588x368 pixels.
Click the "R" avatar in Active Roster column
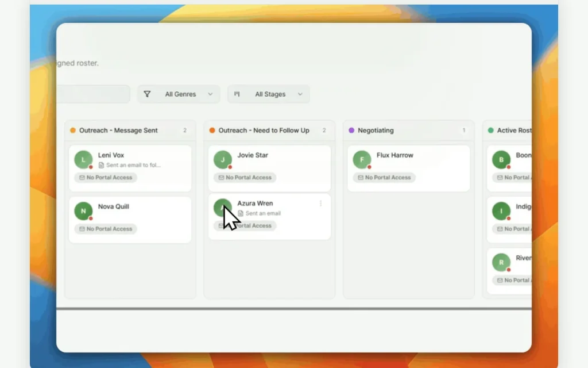click(501, 262)
